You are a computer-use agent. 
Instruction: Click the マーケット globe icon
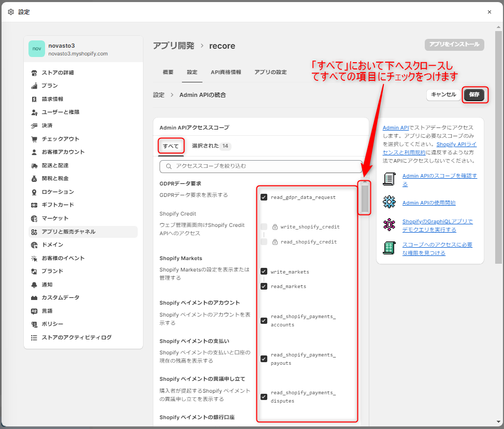coord(34,218)
